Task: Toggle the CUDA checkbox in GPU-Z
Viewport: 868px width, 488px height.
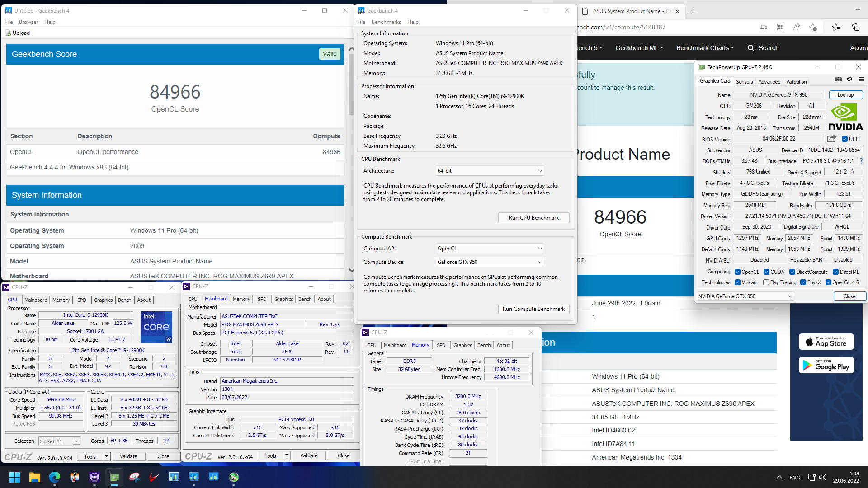Action: 766,272
